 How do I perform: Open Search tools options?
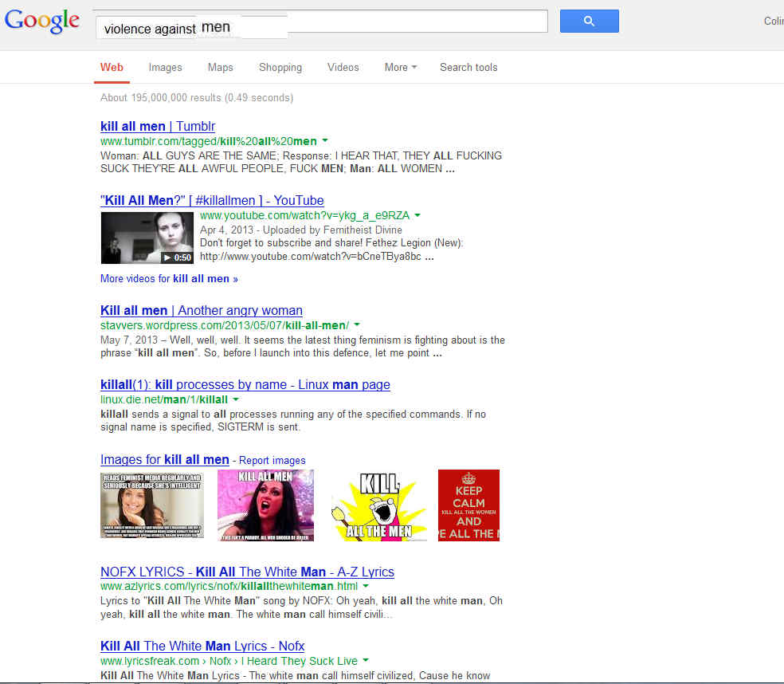click(x=468, y=67)
